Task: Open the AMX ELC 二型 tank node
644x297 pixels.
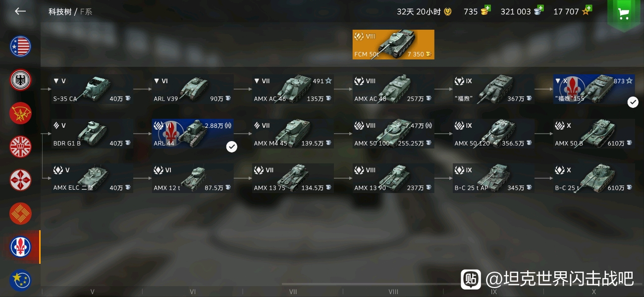Action: coord(92,178)
